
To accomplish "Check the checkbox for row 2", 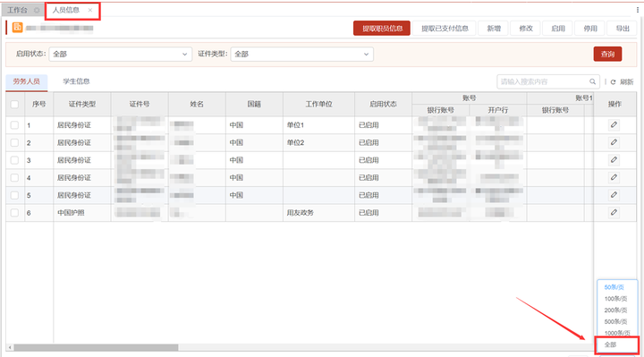I will pos(15,142).
